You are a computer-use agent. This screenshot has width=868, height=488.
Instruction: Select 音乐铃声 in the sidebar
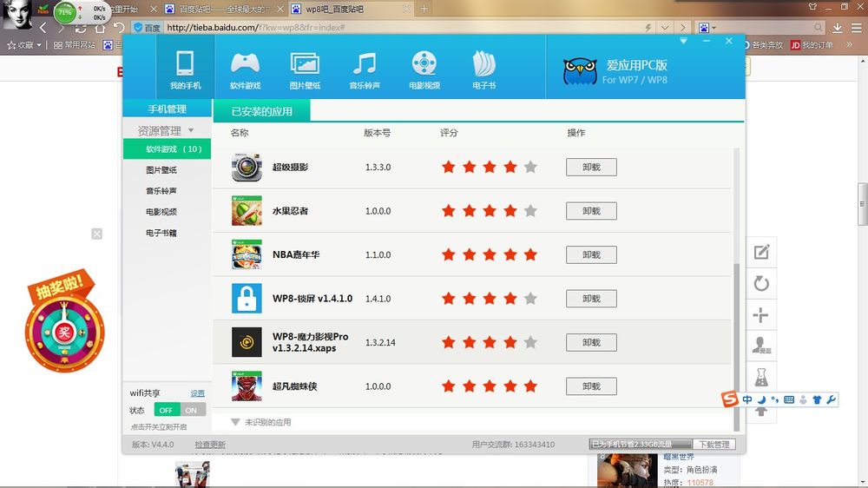161,191
